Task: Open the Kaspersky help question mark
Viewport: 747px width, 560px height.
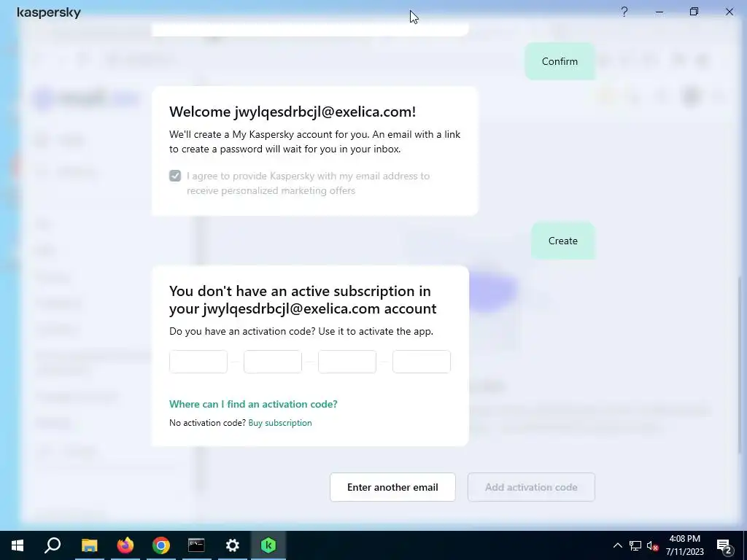Action: click(624, 12)
